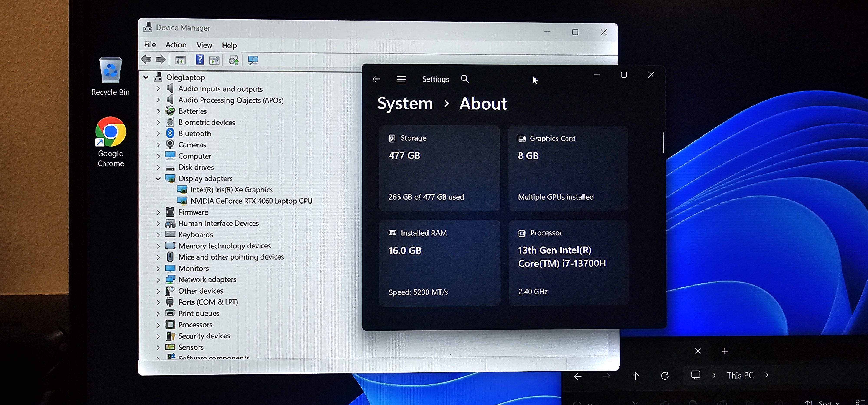Open the Settings hamburger navigation menu

coord(401,79)
